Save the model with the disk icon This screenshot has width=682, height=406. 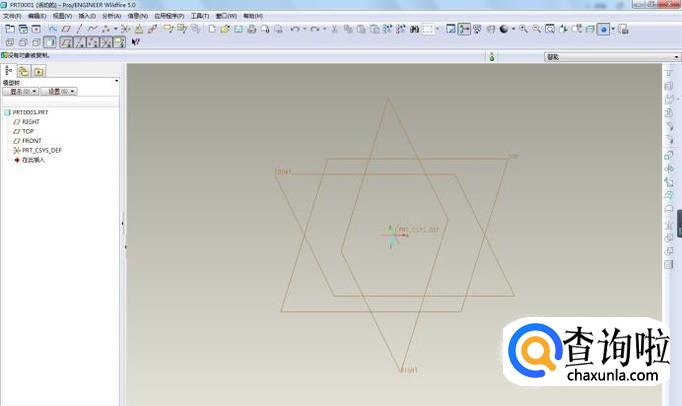tap(238, 29)
